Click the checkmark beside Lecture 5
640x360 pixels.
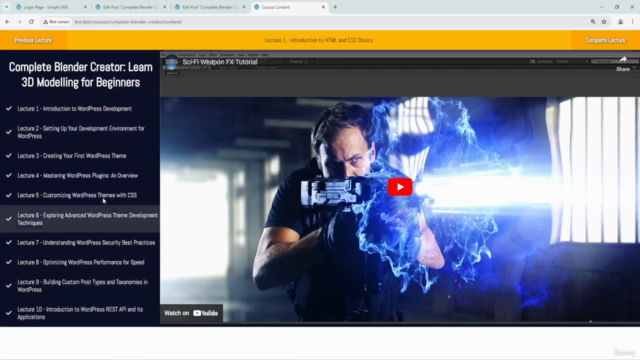pos(9,195)
